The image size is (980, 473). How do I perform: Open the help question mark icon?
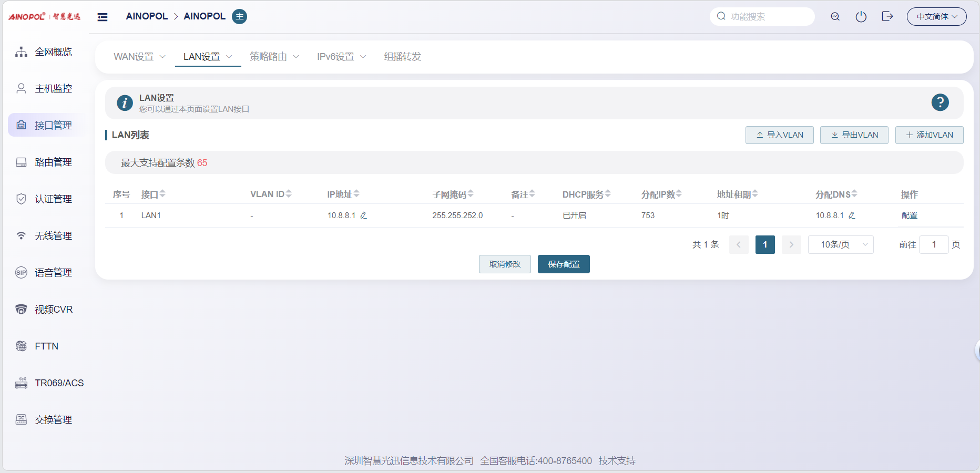940,102
